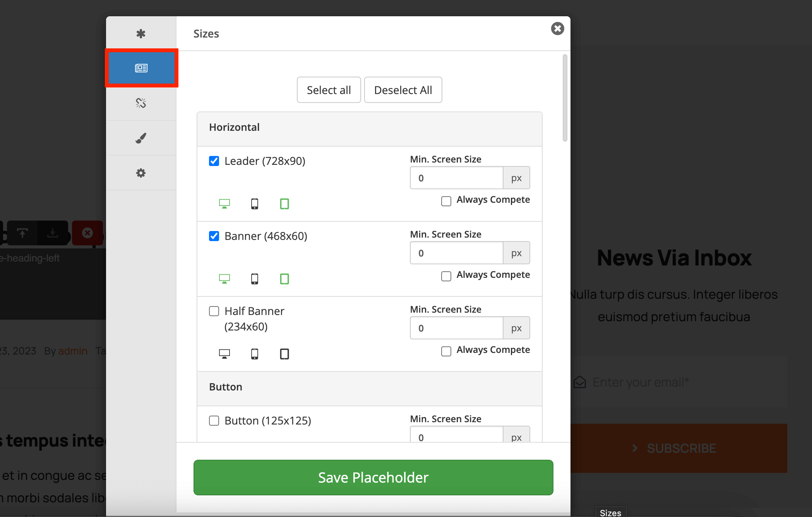Click the Select all button
This screenshot has height=517, width=812.
coord(329,90)
